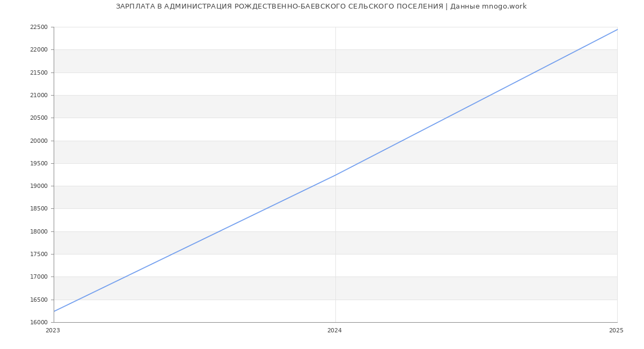The width and height of the screenshot is (644, 349).
Task: Click the 18000 y-axis label
Action: [39, 232]
